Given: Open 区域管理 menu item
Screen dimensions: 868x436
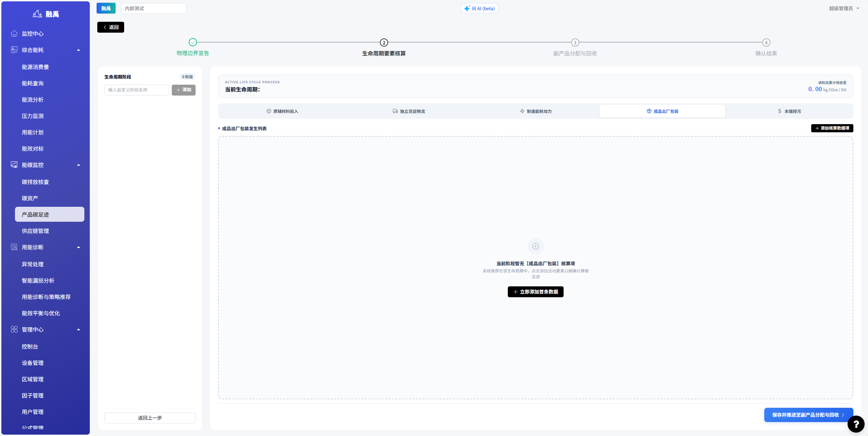Looking at the screenshot, I should coord(50,379).
